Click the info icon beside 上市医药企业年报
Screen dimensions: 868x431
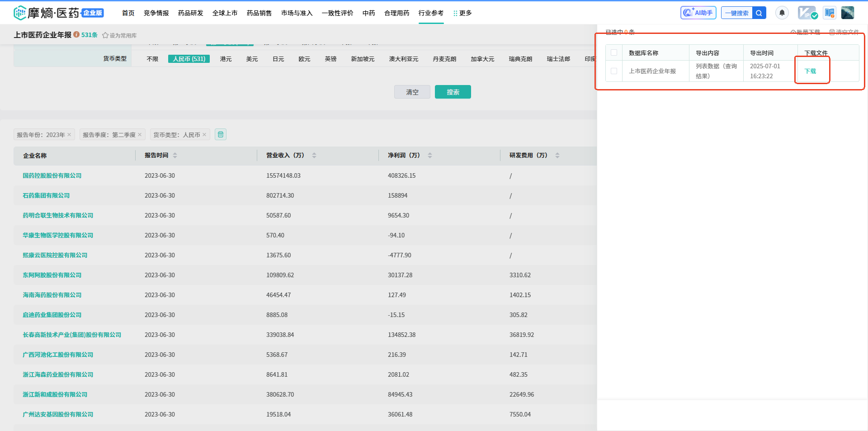[x=76, y=34]
